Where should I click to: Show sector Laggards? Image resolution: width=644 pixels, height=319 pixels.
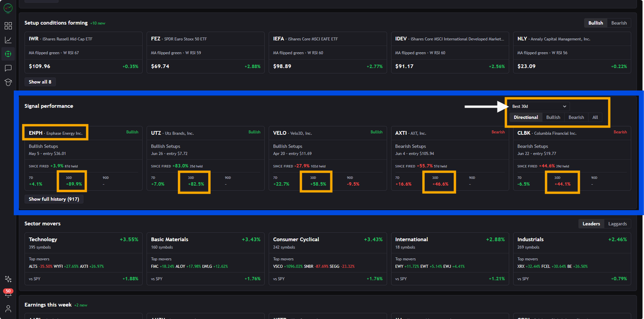617,223
